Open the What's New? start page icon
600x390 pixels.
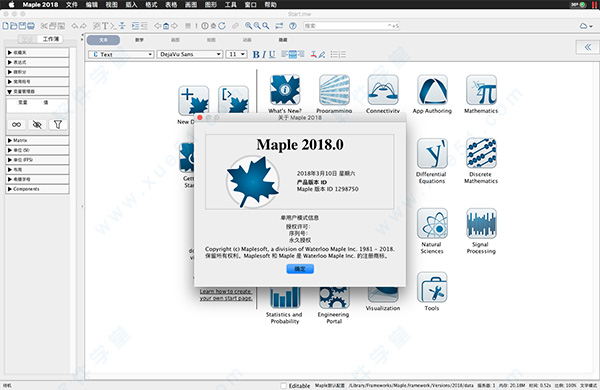pyautogui.click(x=285, y=90)
